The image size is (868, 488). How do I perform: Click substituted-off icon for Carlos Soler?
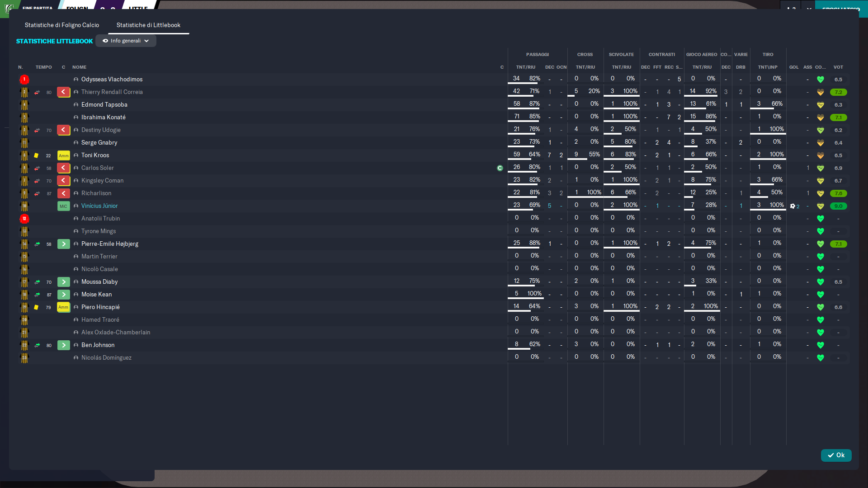63,168
